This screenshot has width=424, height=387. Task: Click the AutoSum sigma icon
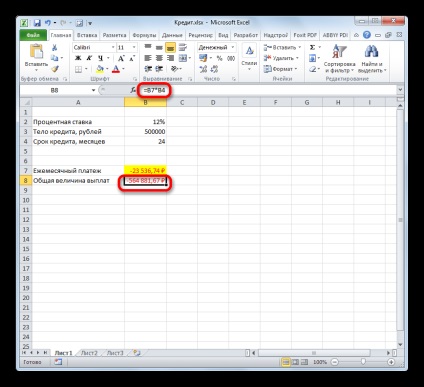tap(312, 47)
